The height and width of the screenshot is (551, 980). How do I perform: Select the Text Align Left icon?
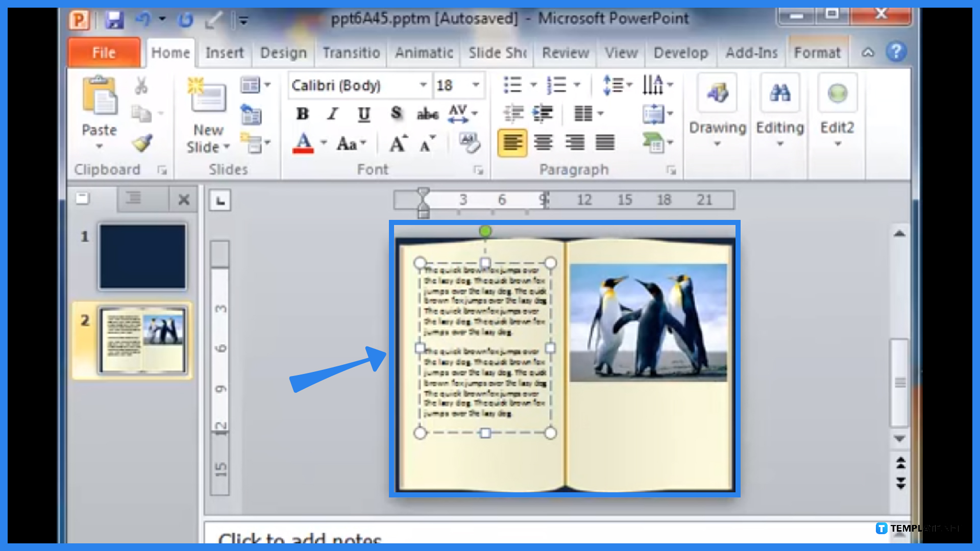pos(509,143)
